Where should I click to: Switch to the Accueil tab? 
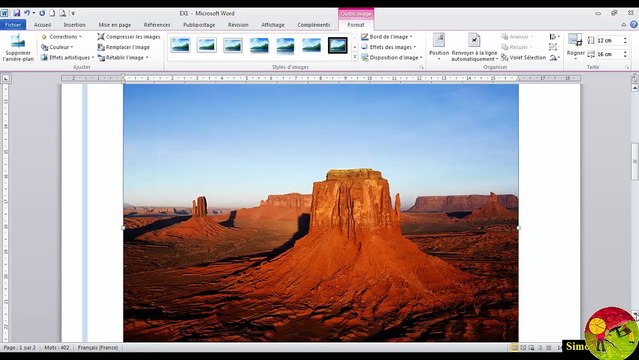tap(42, 25)
